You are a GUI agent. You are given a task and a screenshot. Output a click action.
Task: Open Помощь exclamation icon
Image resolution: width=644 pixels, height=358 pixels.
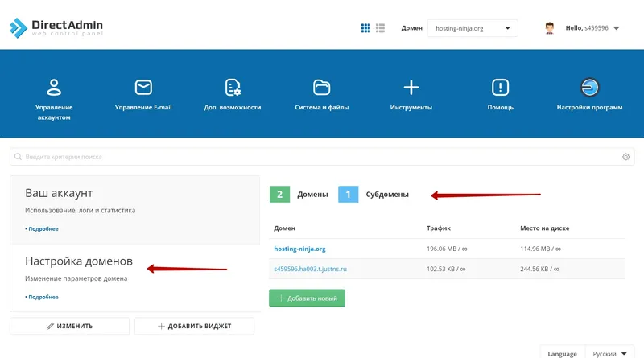pos(500,88)
